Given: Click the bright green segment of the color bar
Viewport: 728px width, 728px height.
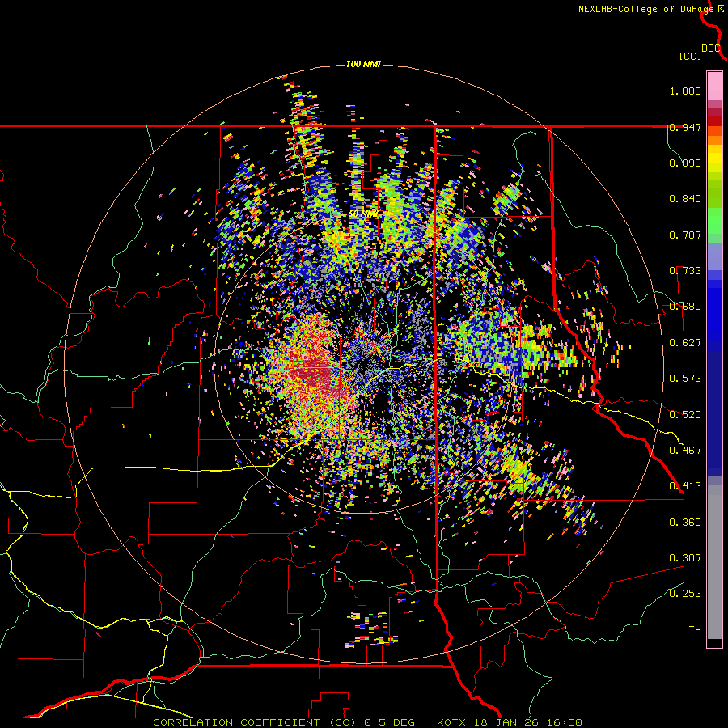Looking at the screenshot, I should click(714, 220).
